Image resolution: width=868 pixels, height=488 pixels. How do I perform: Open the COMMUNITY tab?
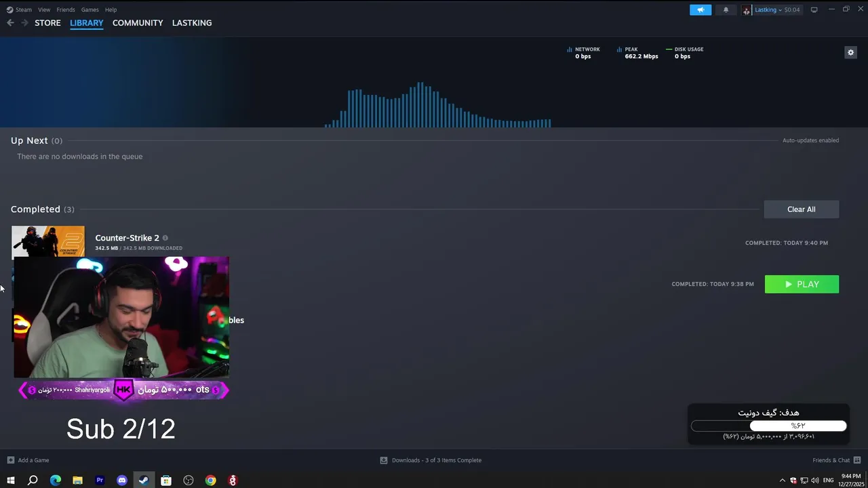(x=138, y=23)
